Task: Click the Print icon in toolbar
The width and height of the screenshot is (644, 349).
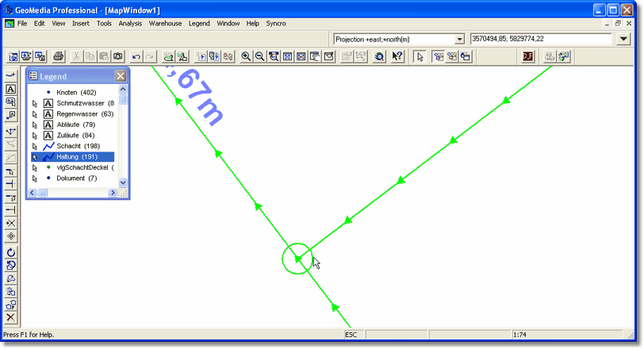Action: click(58, 56)
